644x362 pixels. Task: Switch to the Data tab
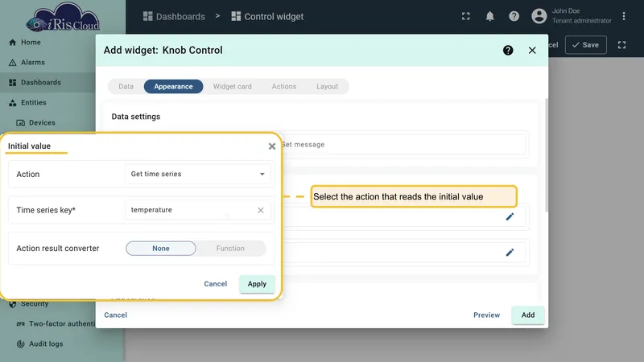(126, 87)
